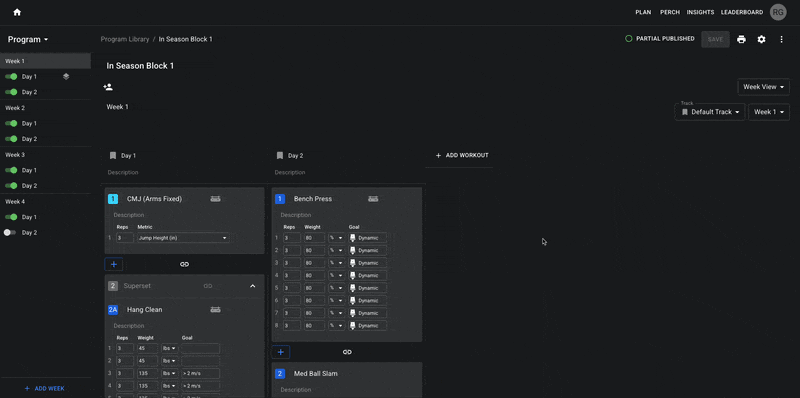Click the Partial Published status circle icon
Image resolution: width=800 pixels, height=398 pixels.
629,39
